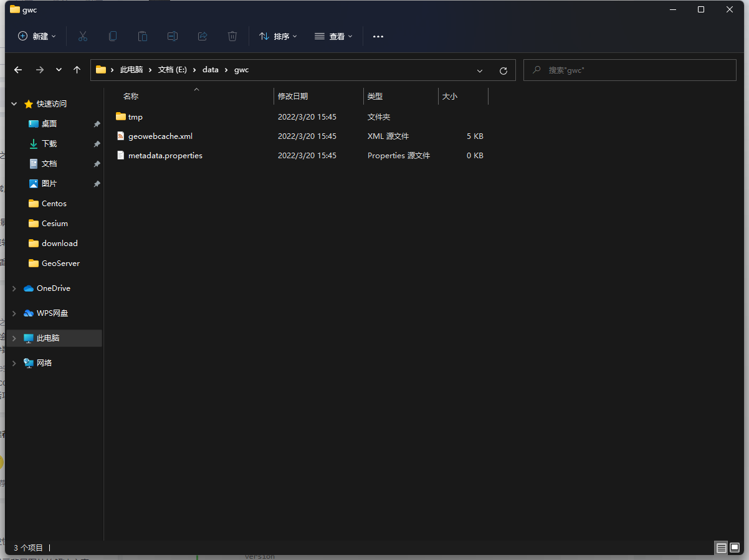
Task: Click the Share icon in toolbar
Action: (x=203, y=36)
